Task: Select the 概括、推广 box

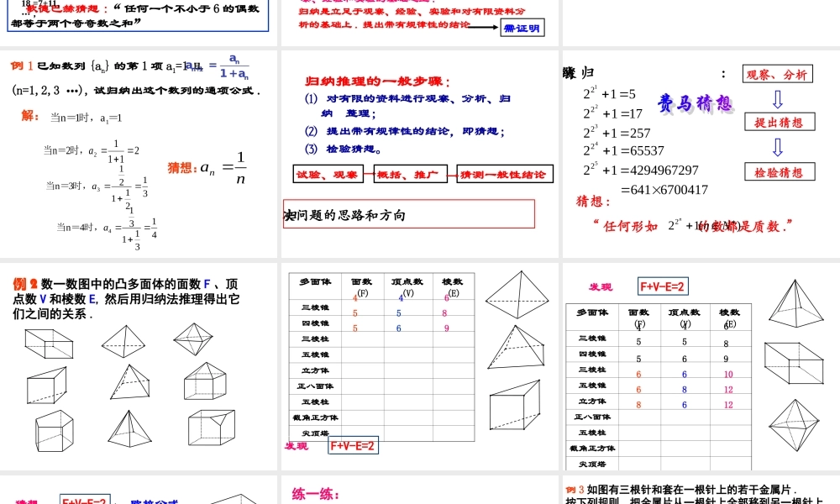Action: pos(410,174)
